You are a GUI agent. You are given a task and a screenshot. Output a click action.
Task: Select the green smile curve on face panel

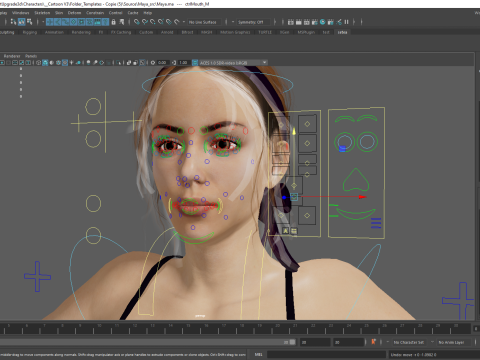click(x=356, y=214)
